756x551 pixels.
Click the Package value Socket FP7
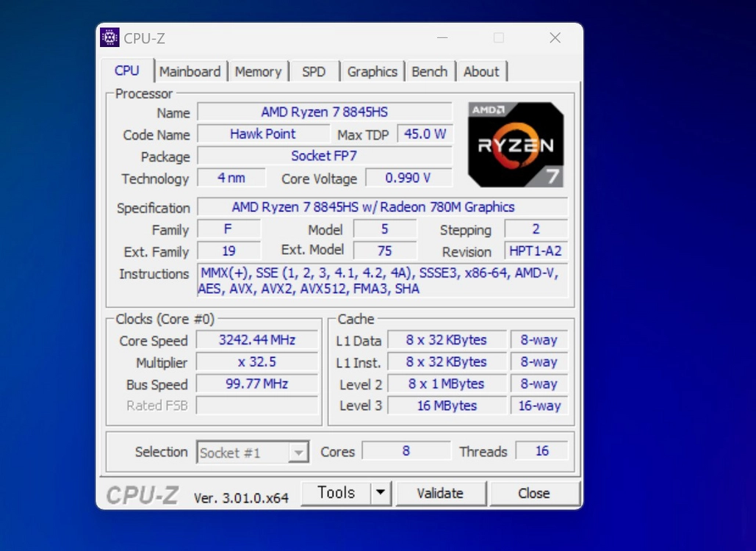[325, 156]
